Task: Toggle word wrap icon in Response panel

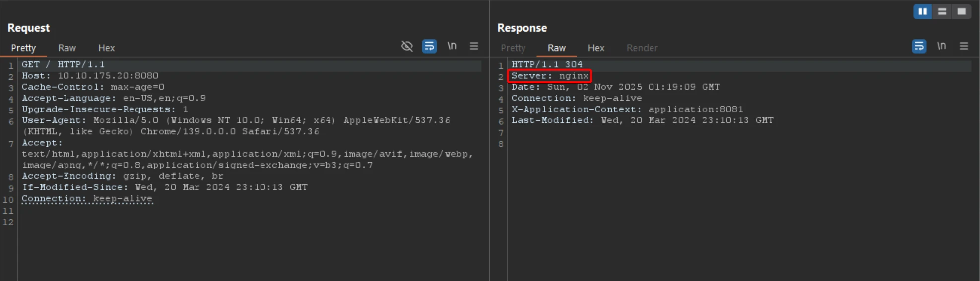Action: (x=919, y=46)
